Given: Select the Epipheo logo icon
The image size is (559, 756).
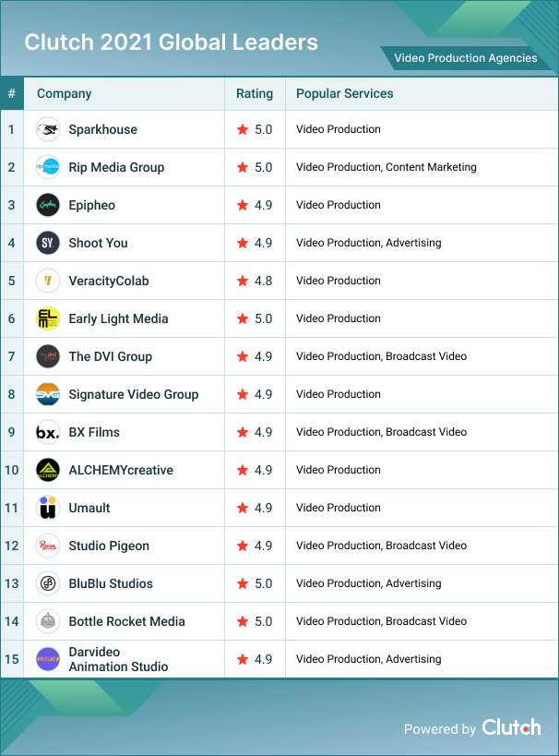Looking at the screenshot, I should click(48, 205).
